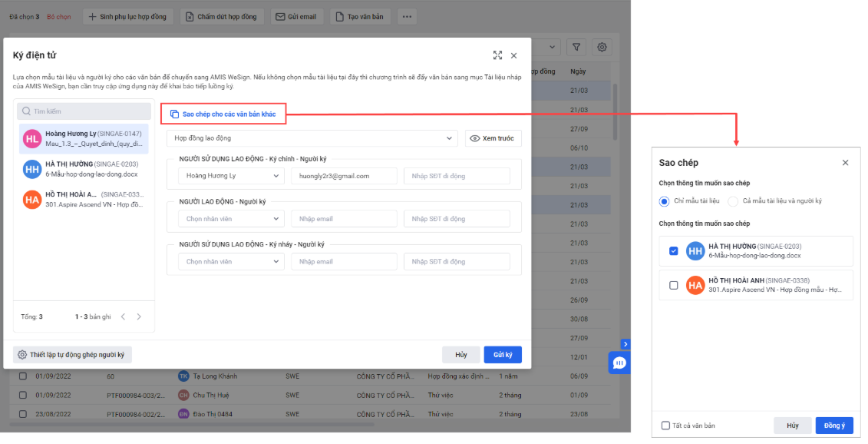
Task: Expand Ký điện tử dialog to fullscreen
Action: click(x=497, y=55)
